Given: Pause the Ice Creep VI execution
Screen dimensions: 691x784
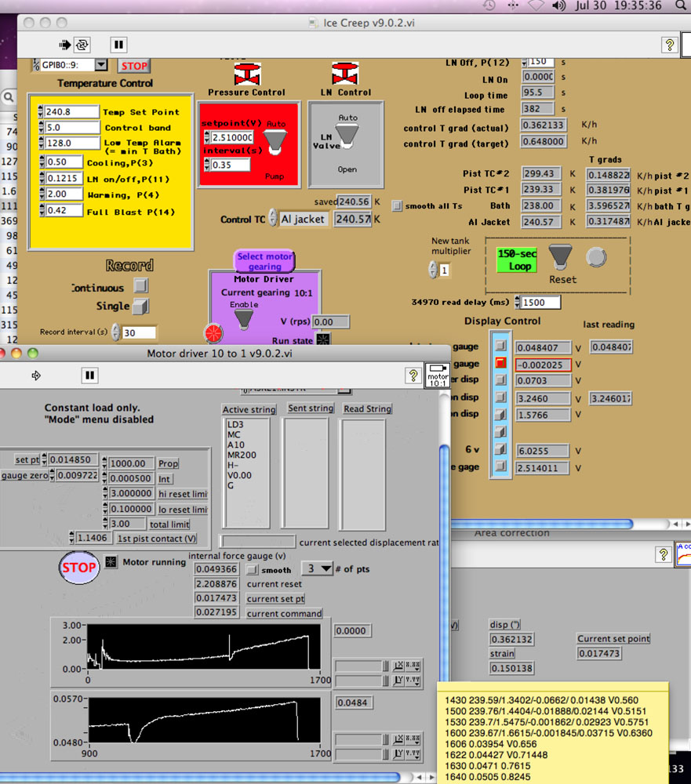Looking at the screenshot, I should click(x=118, y=45).
